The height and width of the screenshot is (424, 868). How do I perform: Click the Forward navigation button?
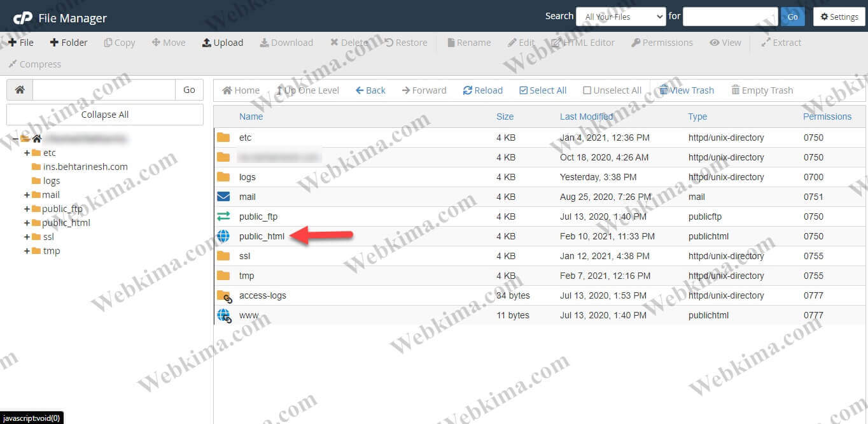(x=424, y=90)
